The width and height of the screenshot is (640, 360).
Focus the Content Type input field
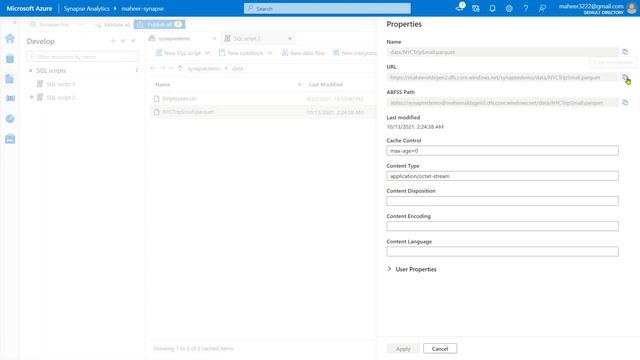pyautogui.click(x=502, y=176)
